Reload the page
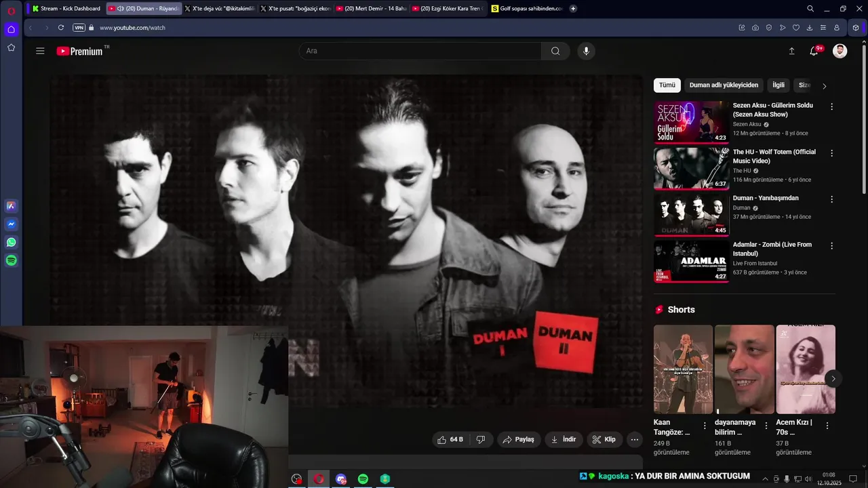The height and width of the screenshot is (488, 868). 61,28
